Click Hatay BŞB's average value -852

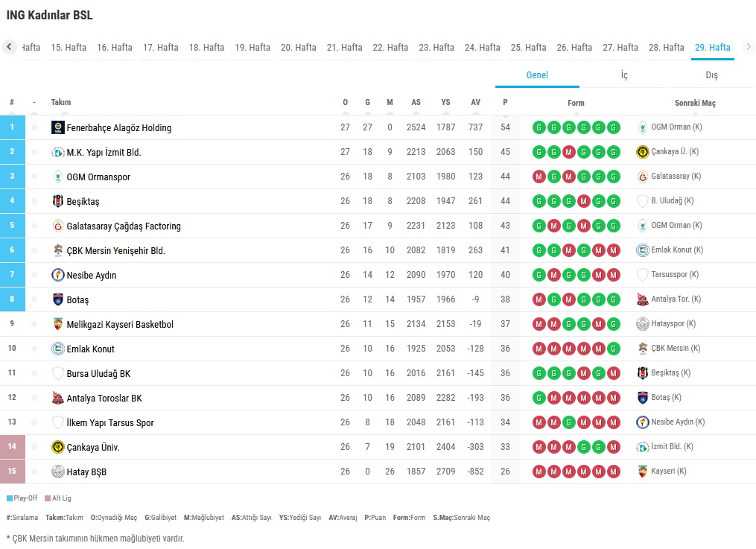(x=475, y=472)
